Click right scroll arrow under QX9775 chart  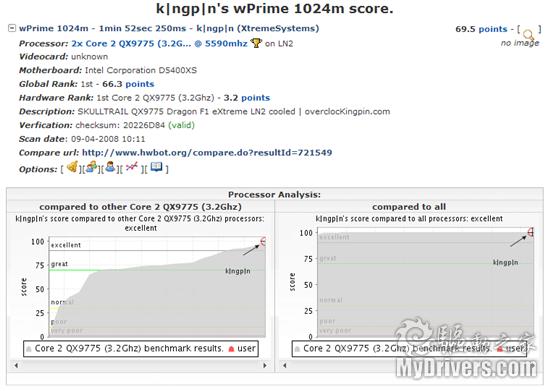pyautogui.click(x=265, y=365)
